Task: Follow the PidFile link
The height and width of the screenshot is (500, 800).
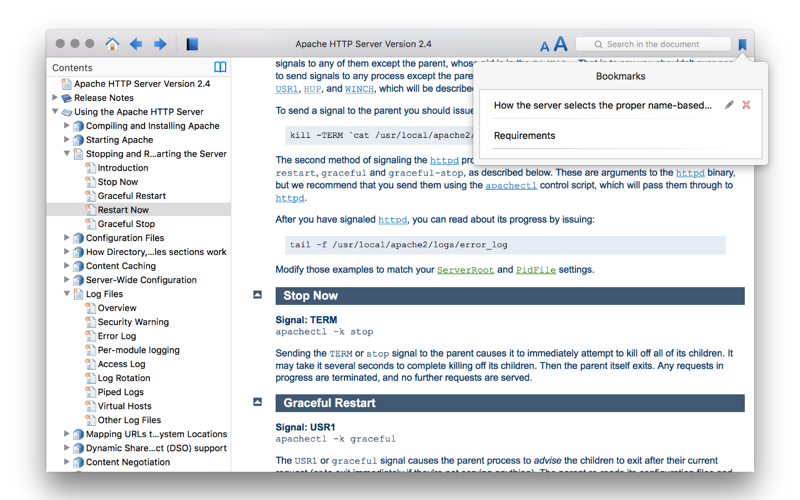Action: pyautogui.click(x=536, y=270)
